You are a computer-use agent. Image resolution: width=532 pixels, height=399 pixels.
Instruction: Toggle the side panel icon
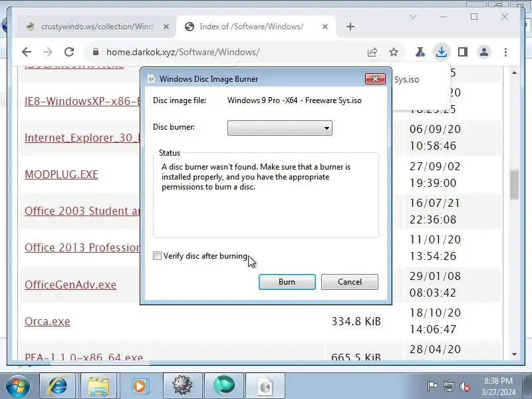(463, 53)
